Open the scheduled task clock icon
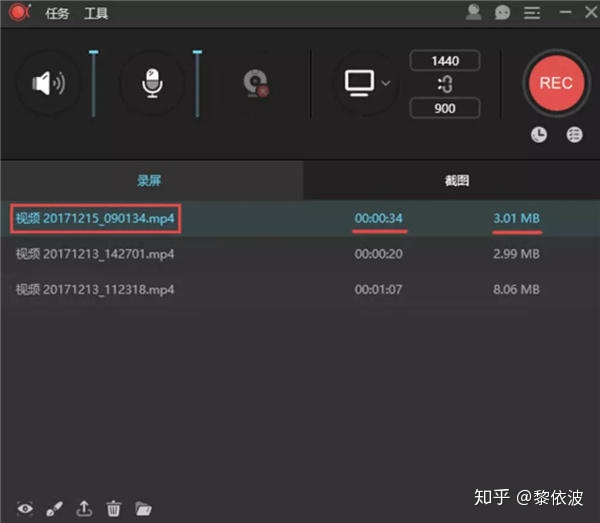This screenshot has width=600, height=523. coord(539,135)
